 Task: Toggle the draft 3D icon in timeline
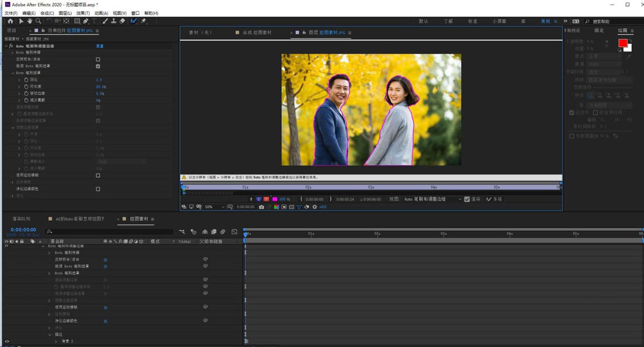(x=193, y=232)
